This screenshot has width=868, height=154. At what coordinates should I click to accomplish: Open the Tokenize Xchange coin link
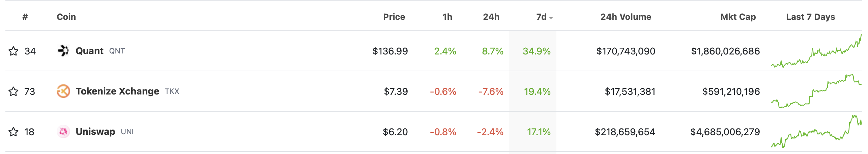coord(117,91)
